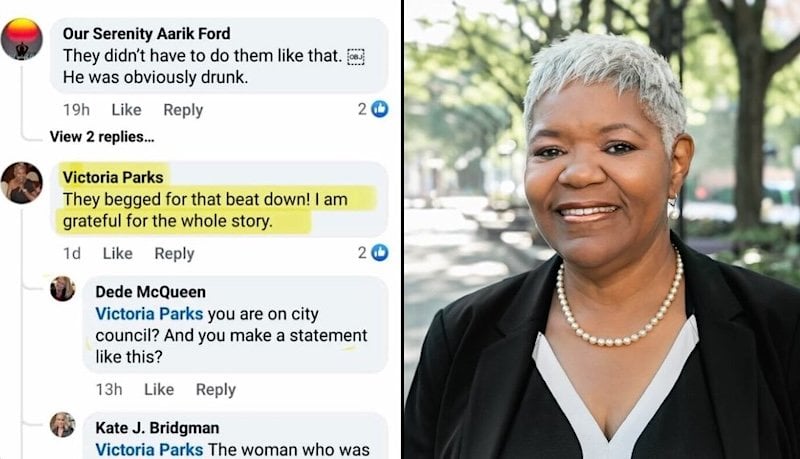This screenshot has width=800, height=459.
Task: Open Victoria Parks commenter name
Action: (113, 177)
